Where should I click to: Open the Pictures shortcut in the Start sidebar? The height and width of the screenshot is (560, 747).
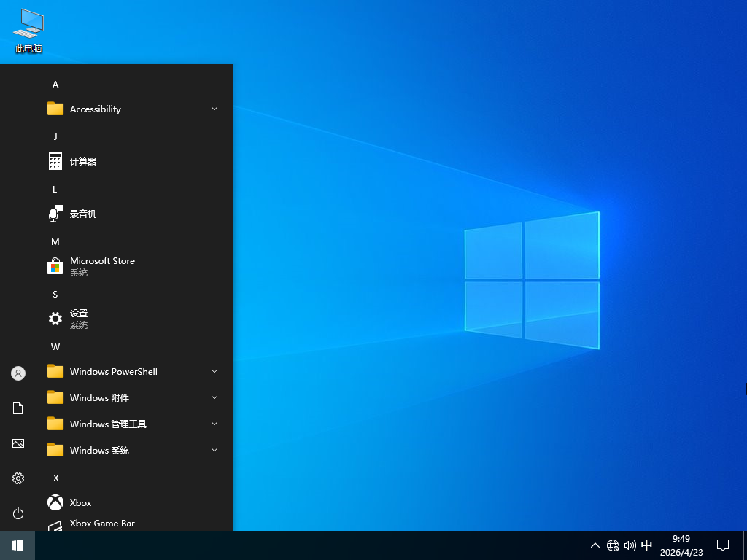pyautogui.click(x=18, y=443)
